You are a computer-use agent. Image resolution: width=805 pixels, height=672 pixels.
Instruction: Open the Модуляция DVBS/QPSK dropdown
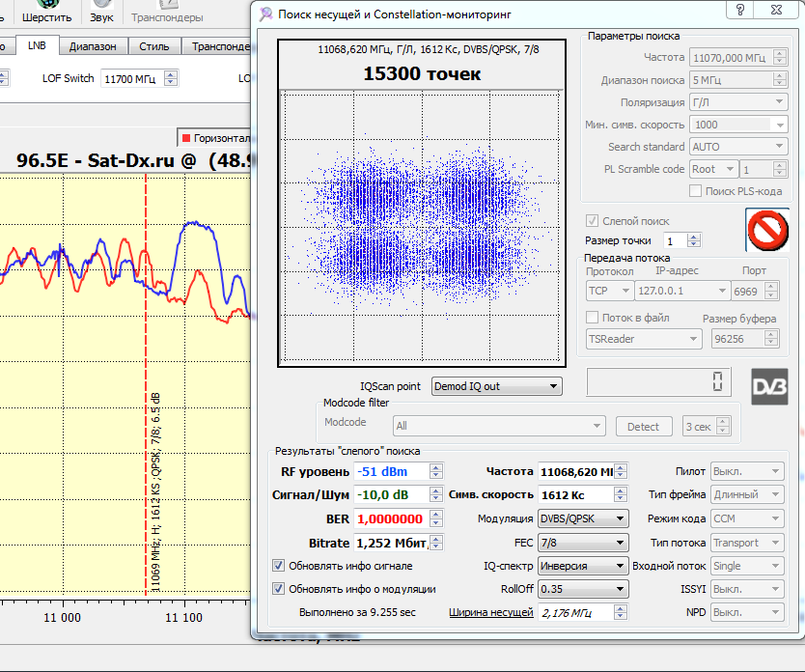[x=583, y=518]
